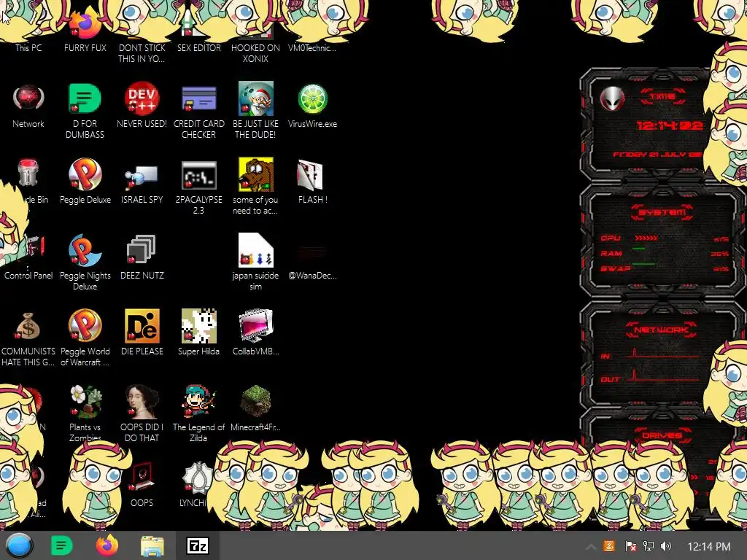747x560 pixels.
Task: Select the Super Hilda icon
Action: [x=198, y=326]
